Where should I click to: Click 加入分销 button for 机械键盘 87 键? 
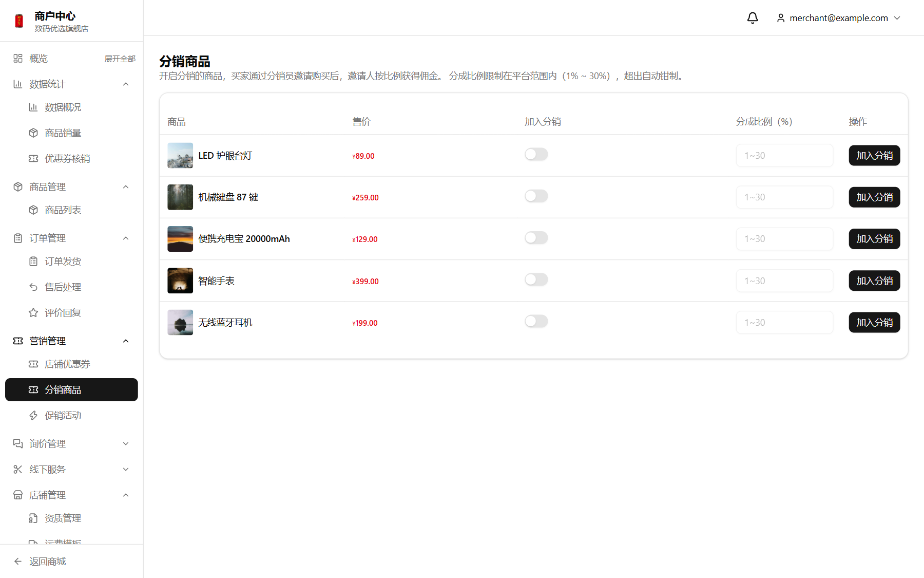[874, 197]
